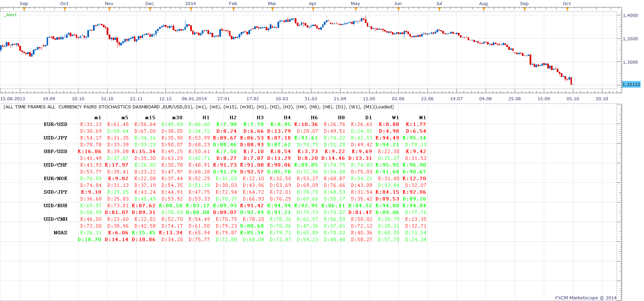Click the stochastics dashboard indicator title text

[199, 107]
